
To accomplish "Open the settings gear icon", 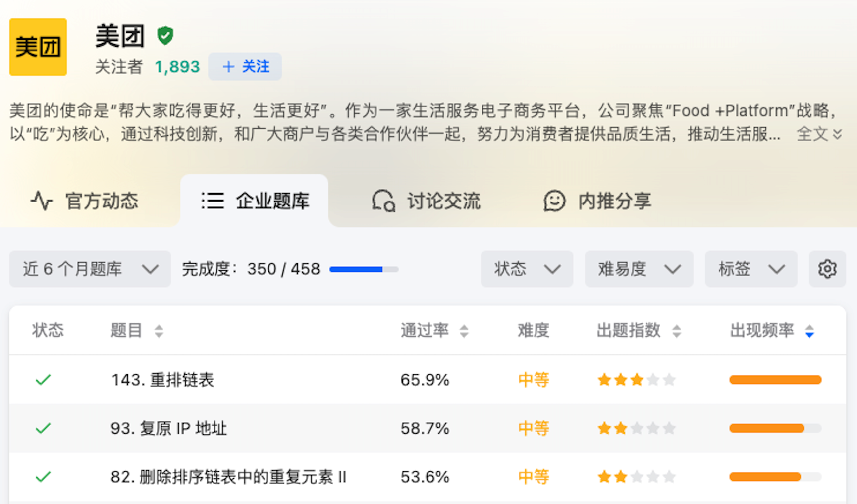I will [x=827, y=269].
